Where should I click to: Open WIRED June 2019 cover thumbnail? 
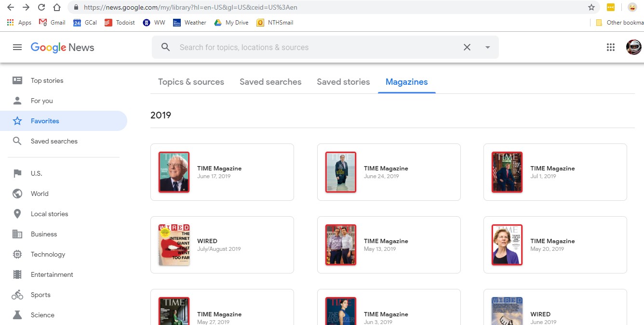507,311
